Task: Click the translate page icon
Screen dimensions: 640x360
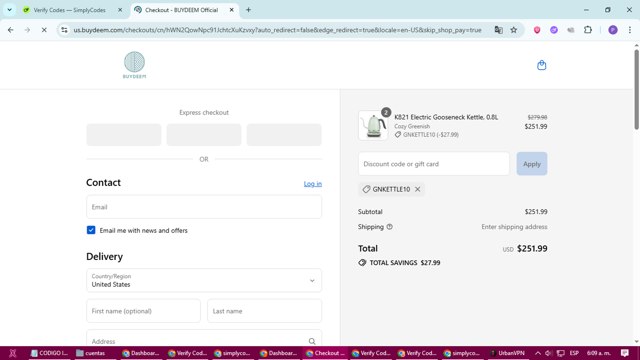Action: click(x=498, y=30)
